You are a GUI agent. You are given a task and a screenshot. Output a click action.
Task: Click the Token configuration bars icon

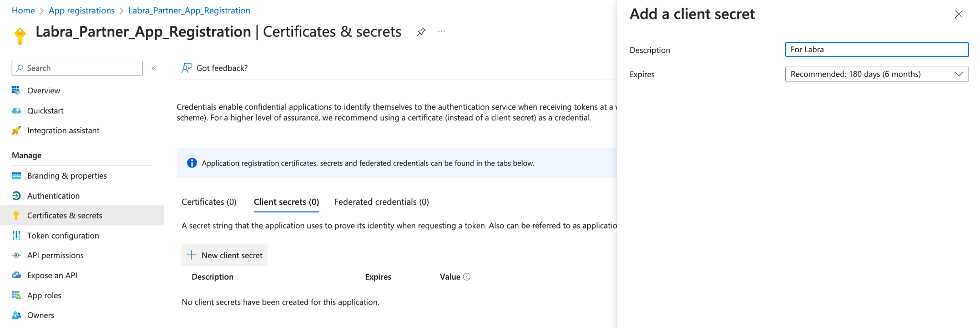click(x=16, y=236)
